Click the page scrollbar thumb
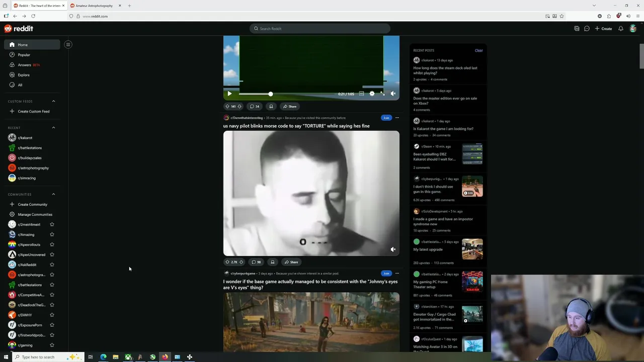The image size is (644, 362). [x=641, y=56]
